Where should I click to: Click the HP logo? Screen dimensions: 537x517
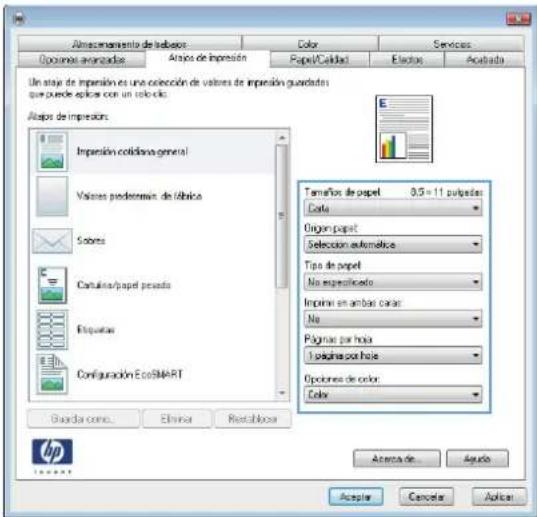52,452
